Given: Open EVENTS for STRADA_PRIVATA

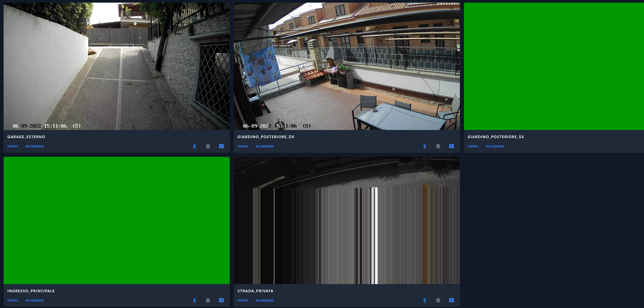Looking at the screenshot, I should pyautogui.click(x=243, y=301).
